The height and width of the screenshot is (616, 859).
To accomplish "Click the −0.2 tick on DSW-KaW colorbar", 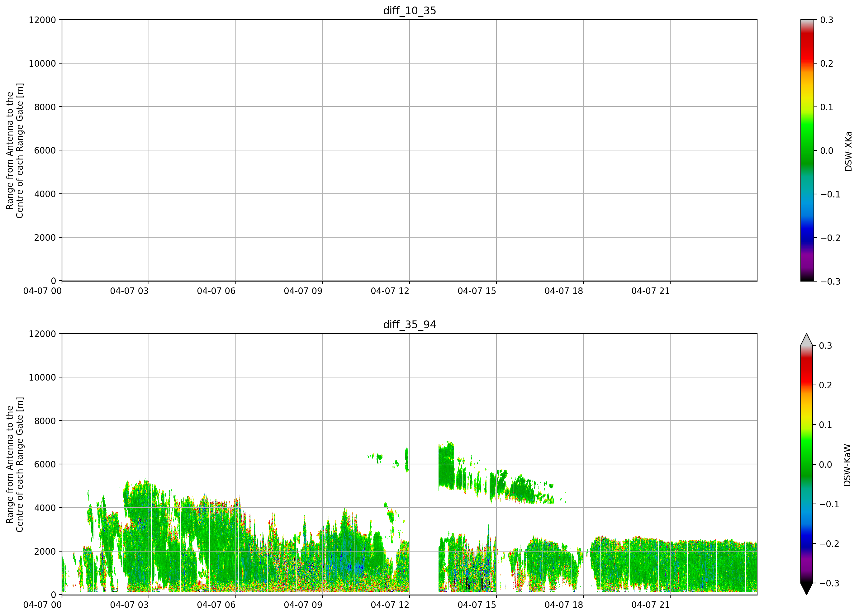I will [x=829, y=543].
